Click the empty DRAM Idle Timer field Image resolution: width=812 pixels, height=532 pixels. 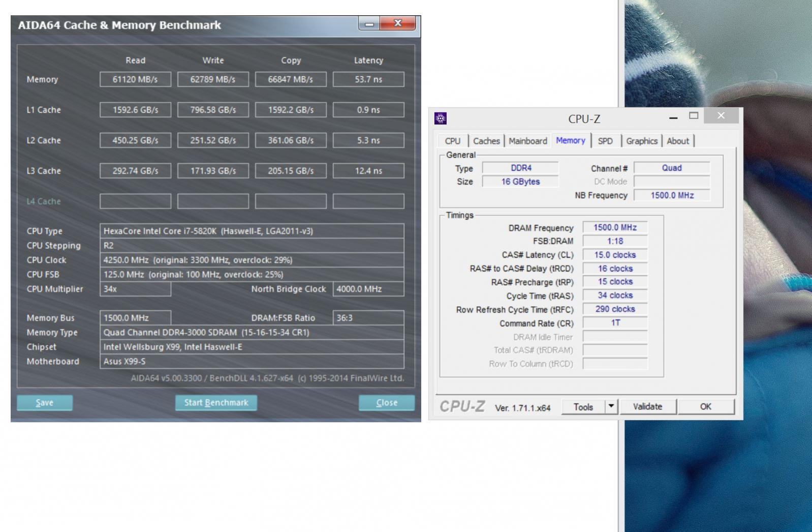(615, 337)
